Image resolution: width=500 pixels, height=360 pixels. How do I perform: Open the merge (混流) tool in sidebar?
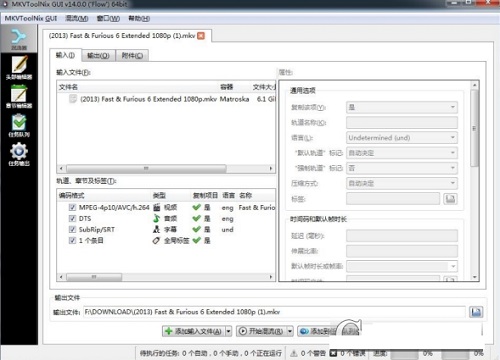tap(19, 40)
